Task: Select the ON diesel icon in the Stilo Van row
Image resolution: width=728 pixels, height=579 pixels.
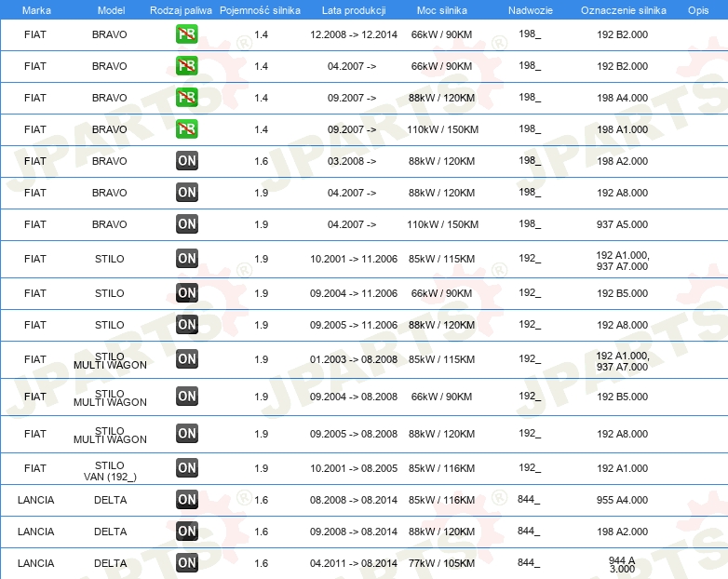Action: tap(186, 467)
